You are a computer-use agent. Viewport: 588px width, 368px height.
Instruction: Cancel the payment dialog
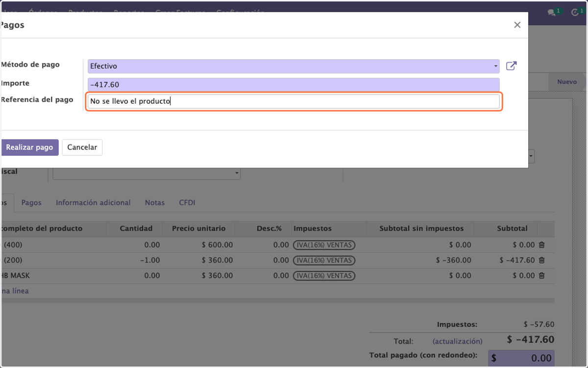pos(82,147)
